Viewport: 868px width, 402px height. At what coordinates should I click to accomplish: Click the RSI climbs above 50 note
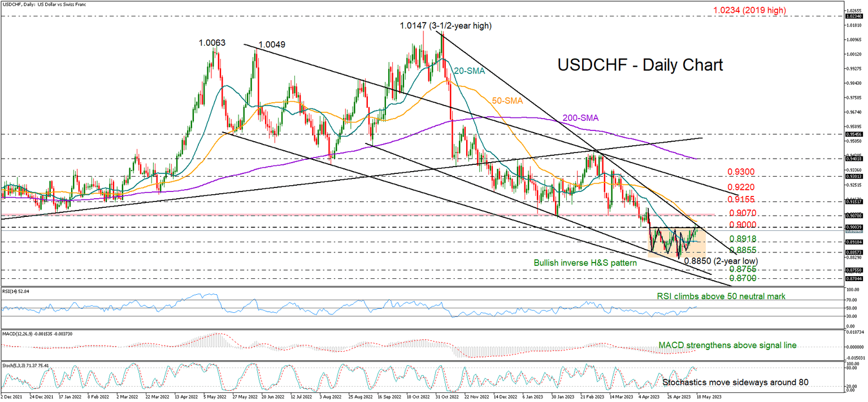coord(721,296)
